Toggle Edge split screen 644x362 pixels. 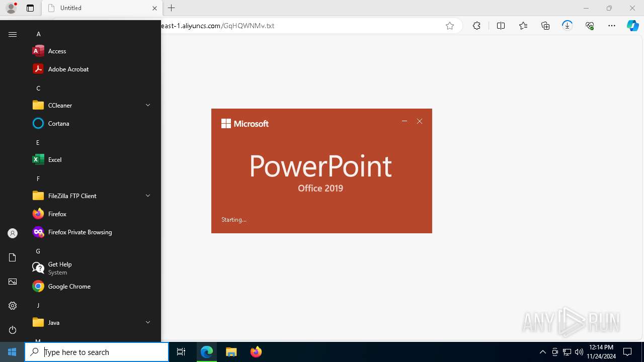point(501,26)
